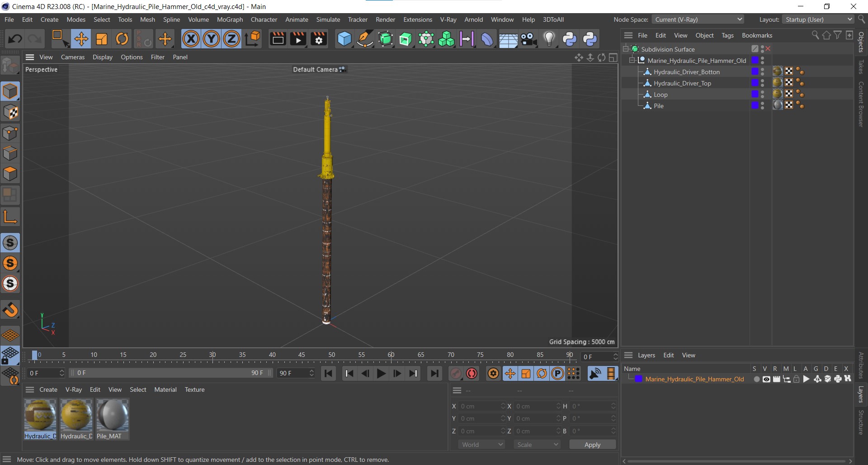
Task: Open Edit Render Settings gear icon
Action: coord(319,39)
